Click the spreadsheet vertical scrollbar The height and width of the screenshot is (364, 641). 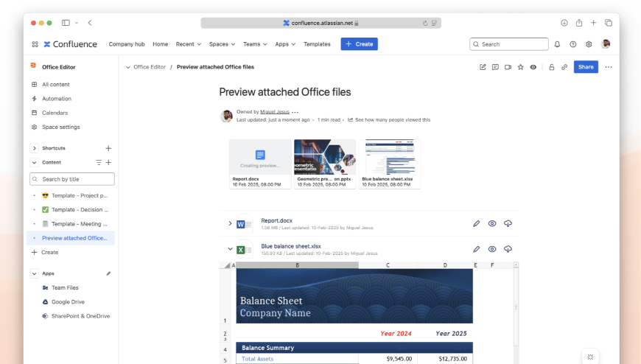coord(516,307)
